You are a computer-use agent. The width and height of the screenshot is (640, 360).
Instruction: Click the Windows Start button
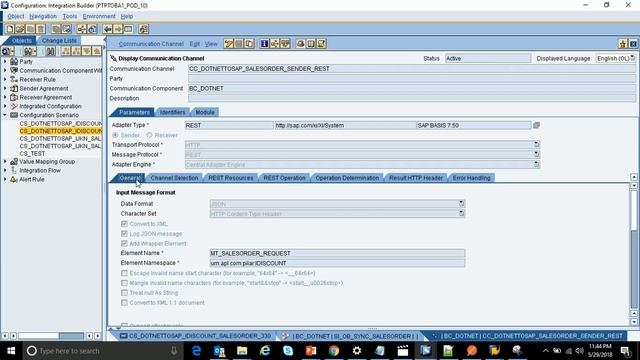[11, 351]
